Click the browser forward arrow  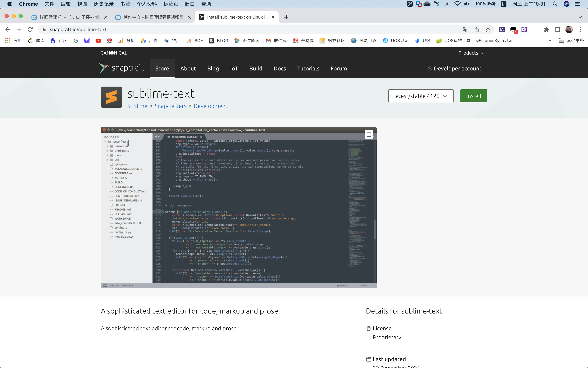click(x=19, y=29)
